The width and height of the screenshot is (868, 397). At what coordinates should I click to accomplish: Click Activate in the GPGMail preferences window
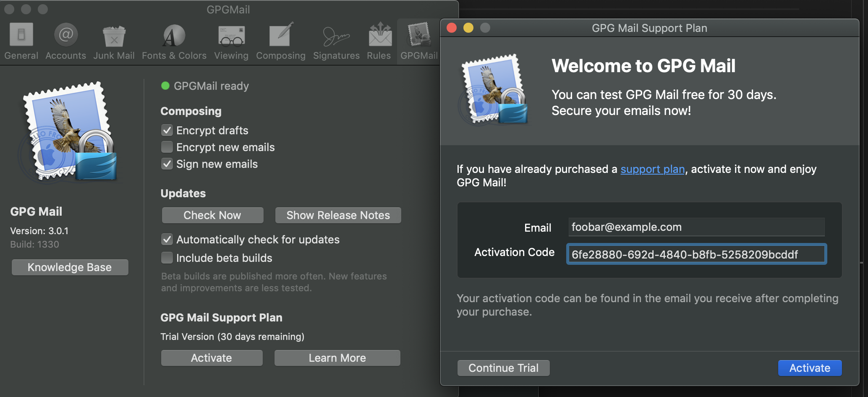[x=212, y=358]
